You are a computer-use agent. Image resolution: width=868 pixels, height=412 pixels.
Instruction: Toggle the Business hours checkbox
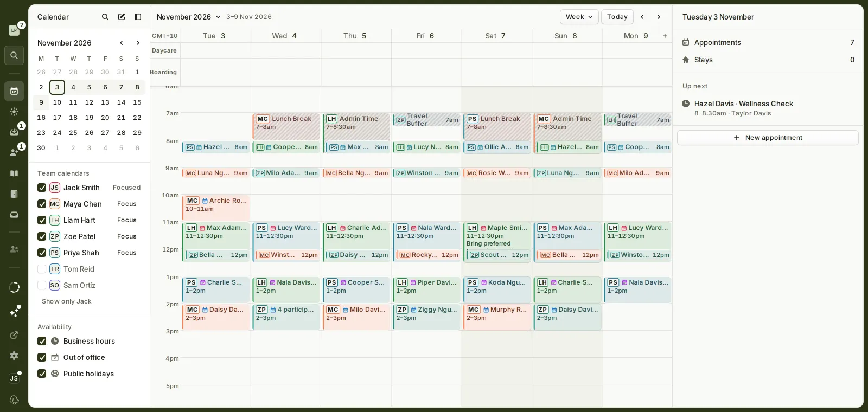pos(42,341)
